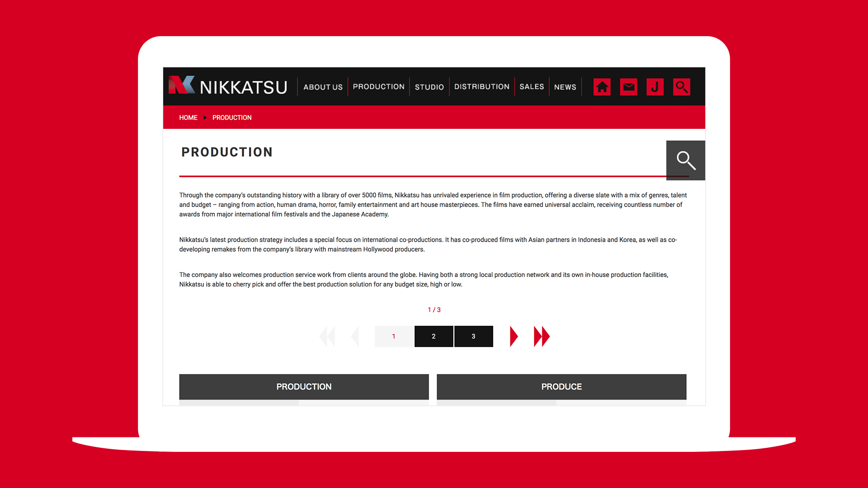Screen dimensions: 868x488
Task: Select pagination page 2
Action: tap(434, 337)
